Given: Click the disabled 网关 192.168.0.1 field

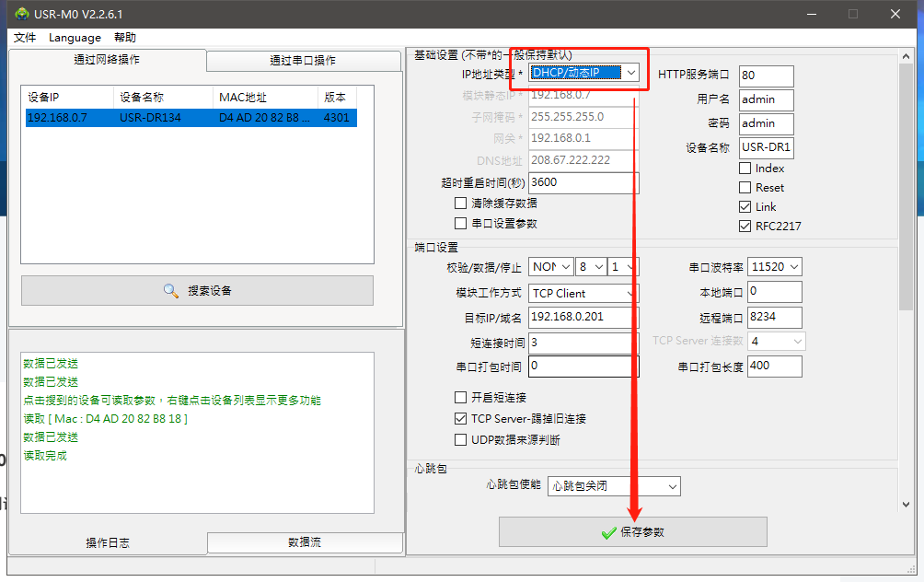Looking at the screenshot, I should (x=583, y=138).
